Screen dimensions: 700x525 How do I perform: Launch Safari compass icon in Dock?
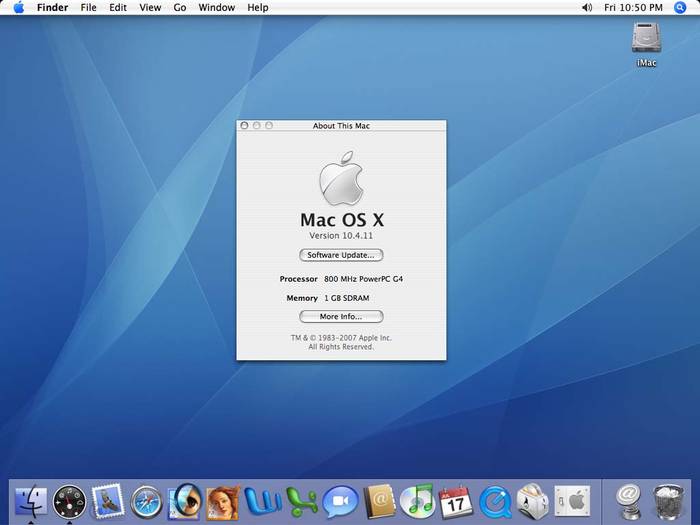pyautogui.click(x=146, y=502)
